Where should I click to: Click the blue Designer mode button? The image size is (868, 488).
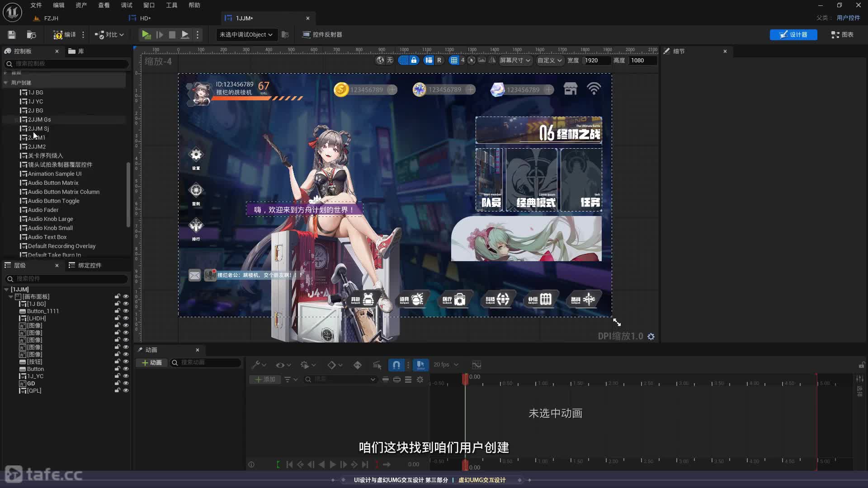coord(793,35)
